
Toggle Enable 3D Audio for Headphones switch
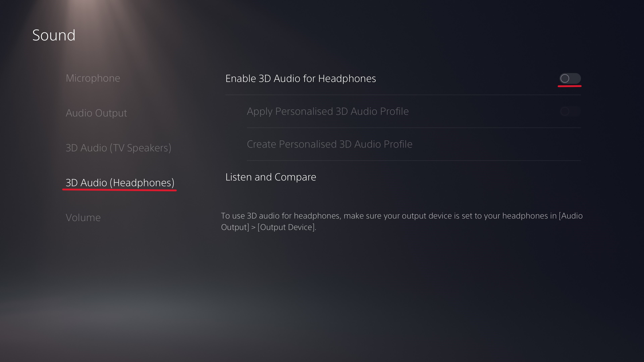[570, 78]
